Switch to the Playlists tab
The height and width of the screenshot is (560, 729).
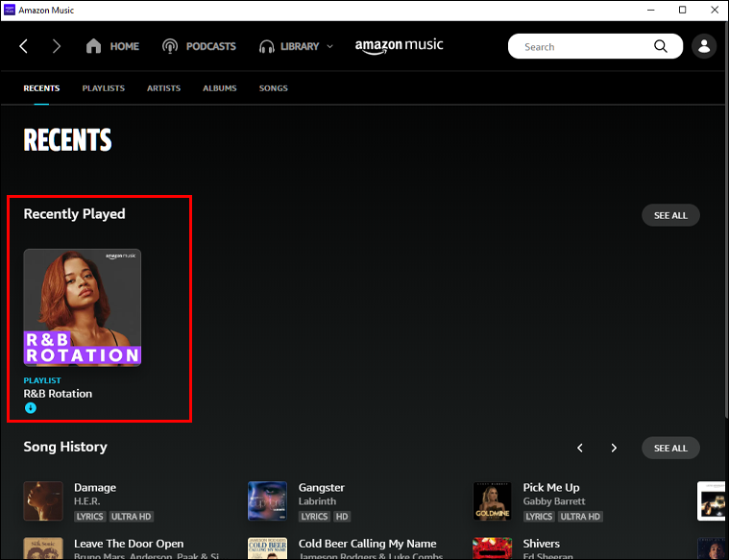103,88
